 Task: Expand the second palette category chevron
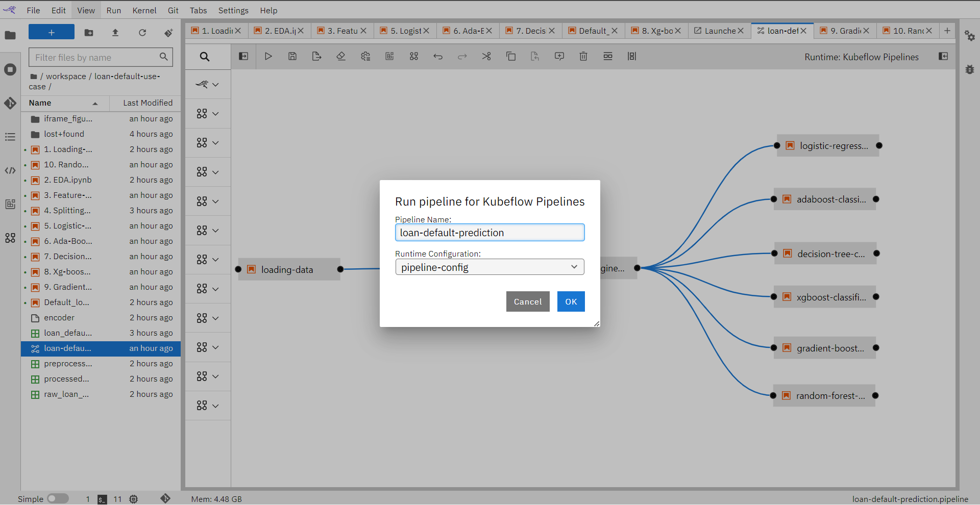[215, 114]
